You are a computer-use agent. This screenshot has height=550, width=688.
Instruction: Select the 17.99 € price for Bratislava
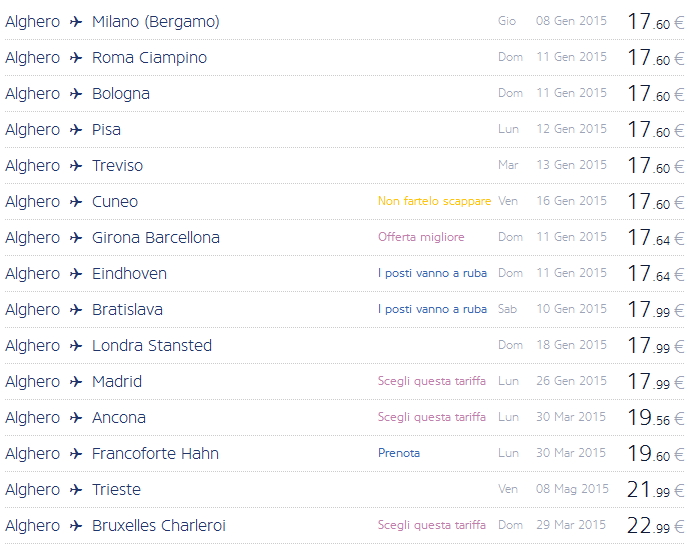click(655, 310)
